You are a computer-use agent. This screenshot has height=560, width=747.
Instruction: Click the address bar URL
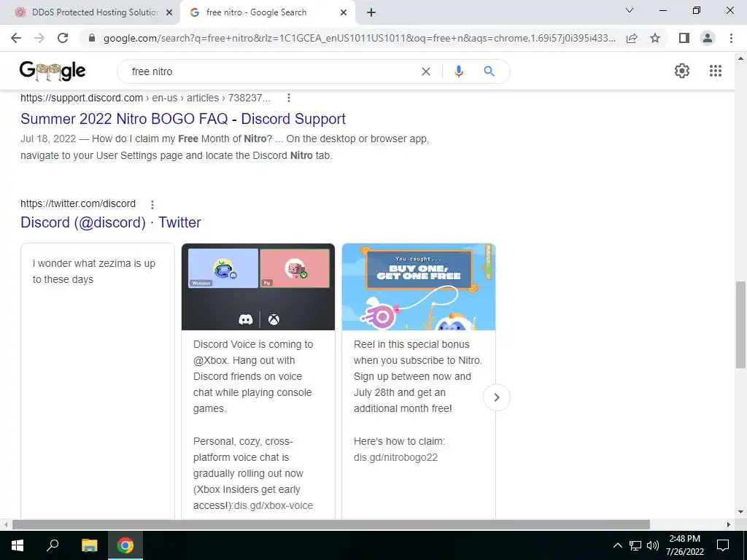pyautogui.click(x=359, y=38)
